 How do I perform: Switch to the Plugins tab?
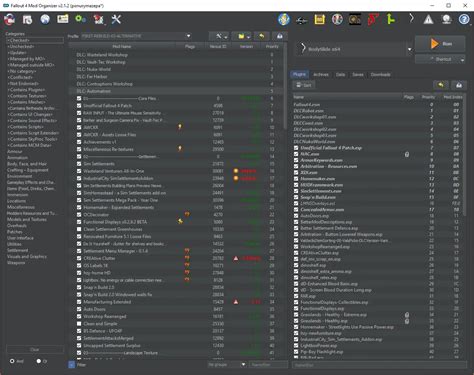pos(299,74)
